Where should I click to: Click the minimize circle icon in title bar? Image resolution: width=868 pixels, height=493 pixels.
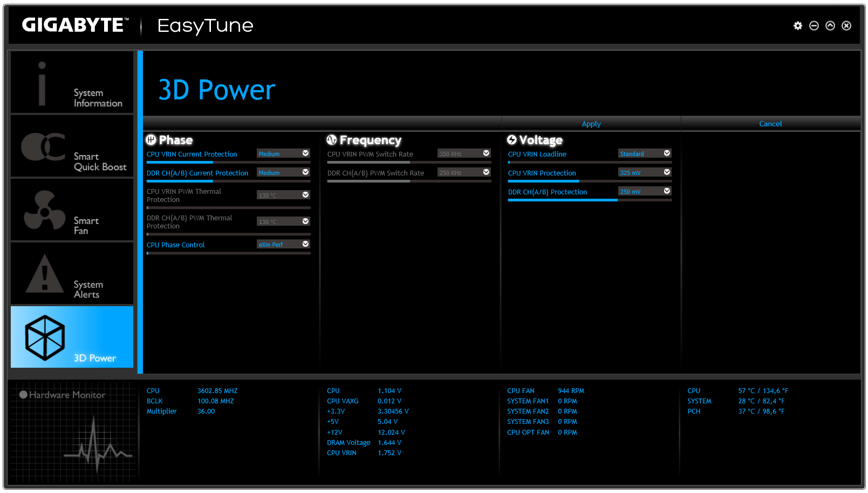(x=814, y=25)
